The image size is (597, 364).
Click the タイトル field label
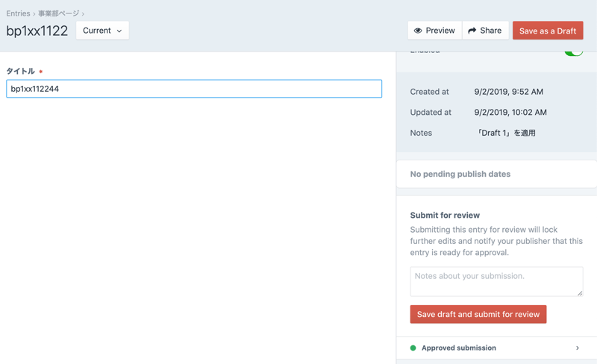[21, 72]
